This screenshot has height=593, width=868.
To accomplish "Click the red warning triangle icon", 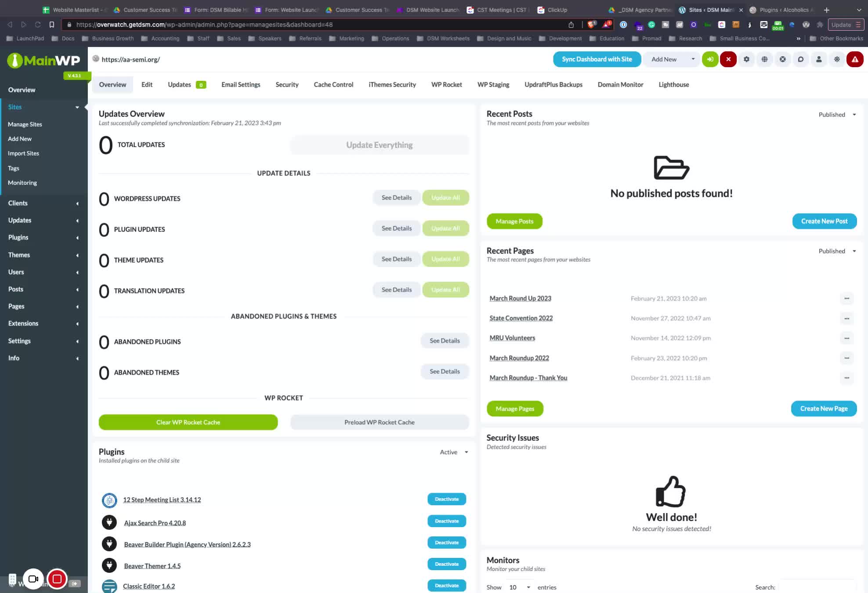I will (x=854, y=59).
